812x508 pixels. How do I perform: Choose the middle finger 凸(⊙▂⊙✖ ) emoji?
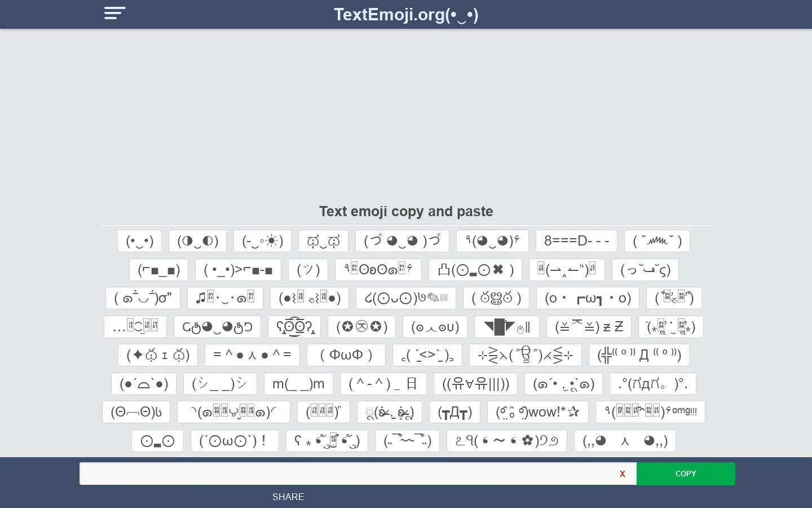[475, 270]
